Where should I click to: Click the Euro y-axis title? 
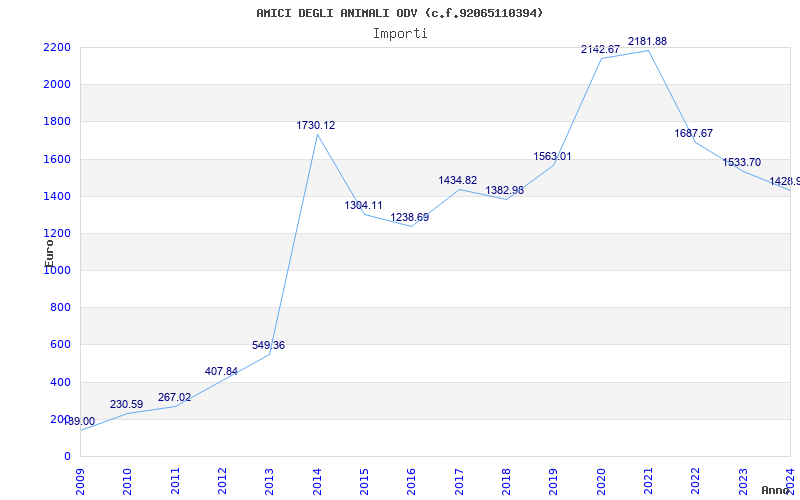[49, 254]
